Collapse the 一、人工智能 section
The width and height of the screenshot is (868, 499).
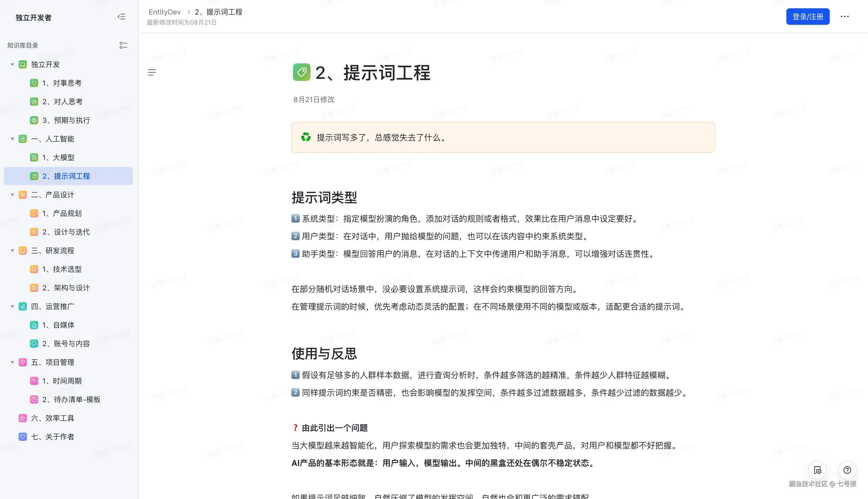tap(12, 139)
